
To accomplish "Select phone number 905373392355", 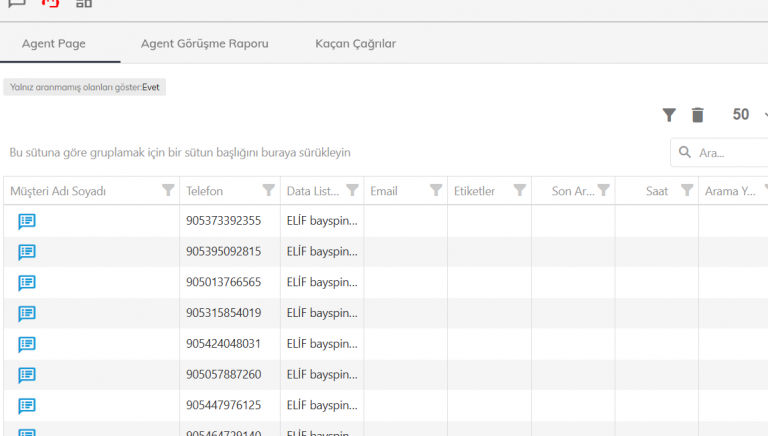I will (223, 221).
